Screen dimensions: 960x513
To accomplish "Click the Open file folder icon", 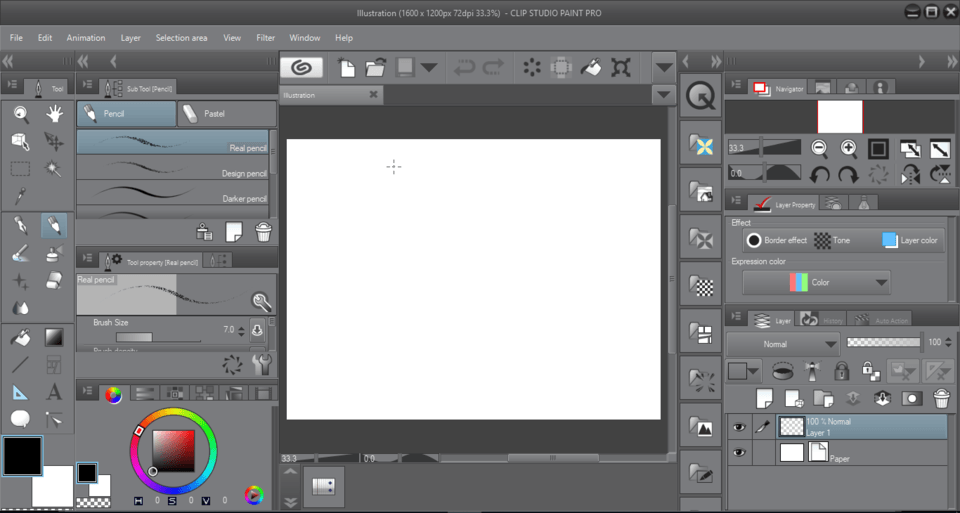I will [376, 67].
